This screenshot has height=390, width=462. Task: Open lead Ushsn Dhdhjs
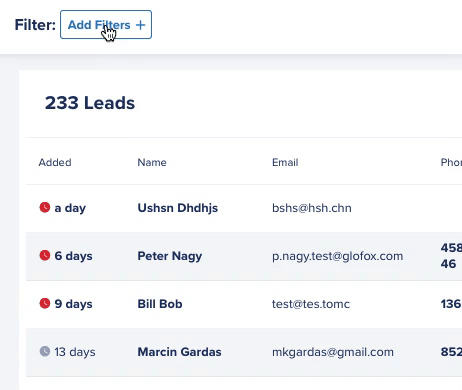(x=178, y=208)
